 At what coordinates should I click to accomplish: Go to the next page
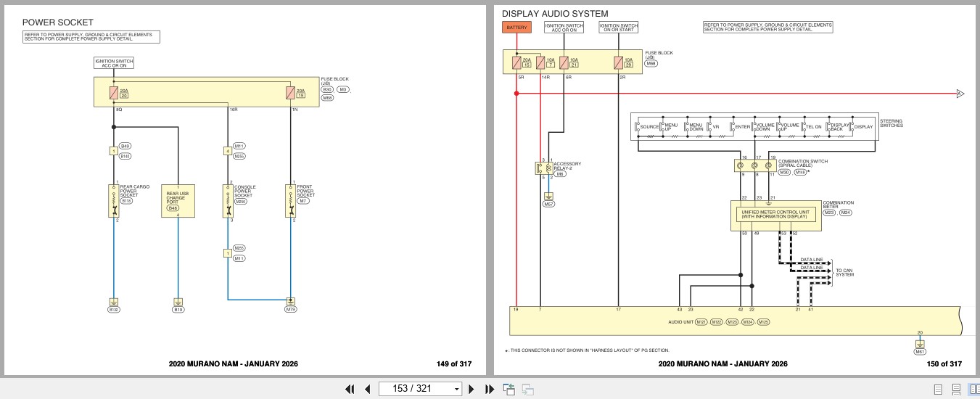click(x=472, y=389)
